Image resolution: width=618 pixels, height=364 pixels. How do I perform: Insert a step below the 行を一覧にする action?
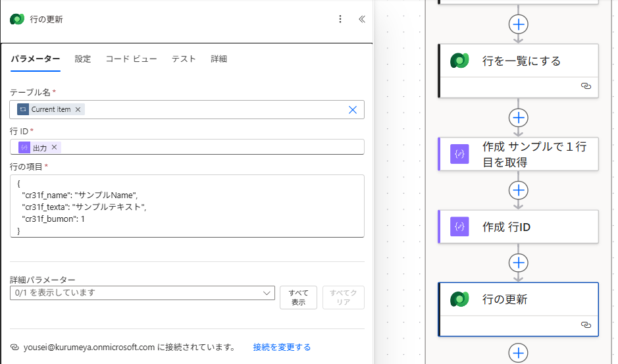click(519, 117)
